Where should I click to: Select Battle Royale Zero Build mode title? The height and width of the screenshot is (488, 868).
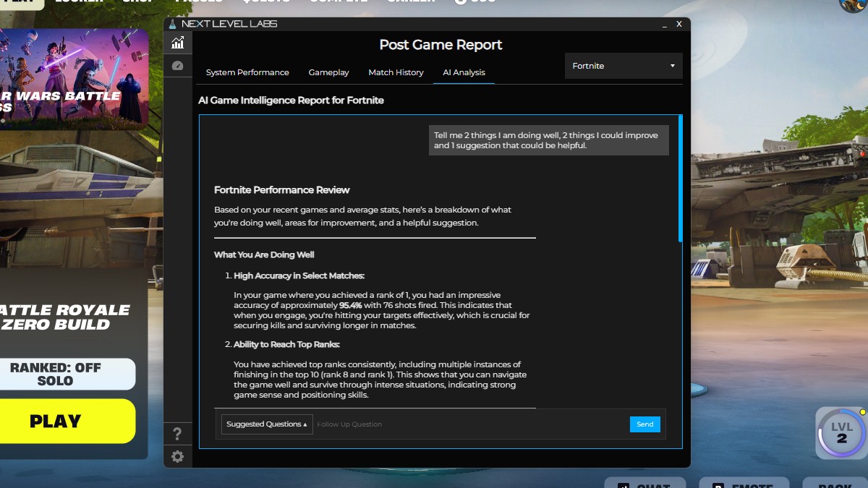[65, 317]
